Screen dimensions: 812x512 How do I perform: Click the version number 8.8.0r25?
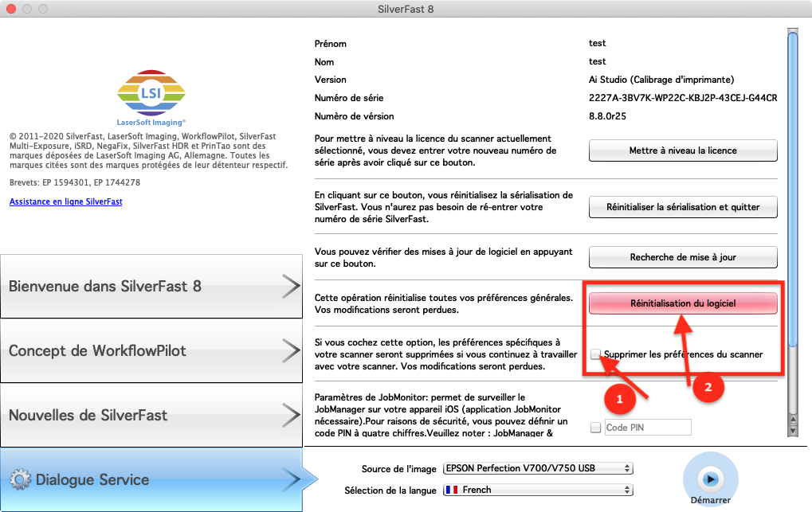pos(607,116)
